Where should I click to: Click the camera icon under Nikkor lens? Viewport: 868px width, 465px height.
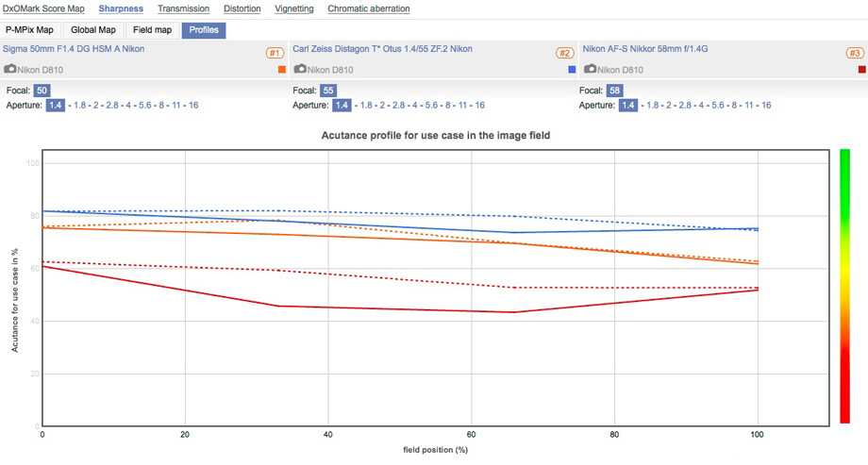point(590,69)
